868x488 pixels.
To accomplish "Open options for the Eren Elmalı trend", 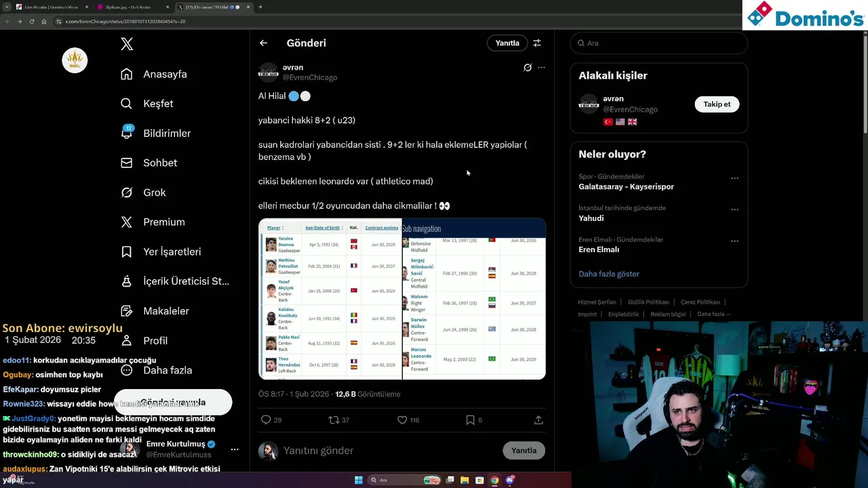I will [734, 241].
